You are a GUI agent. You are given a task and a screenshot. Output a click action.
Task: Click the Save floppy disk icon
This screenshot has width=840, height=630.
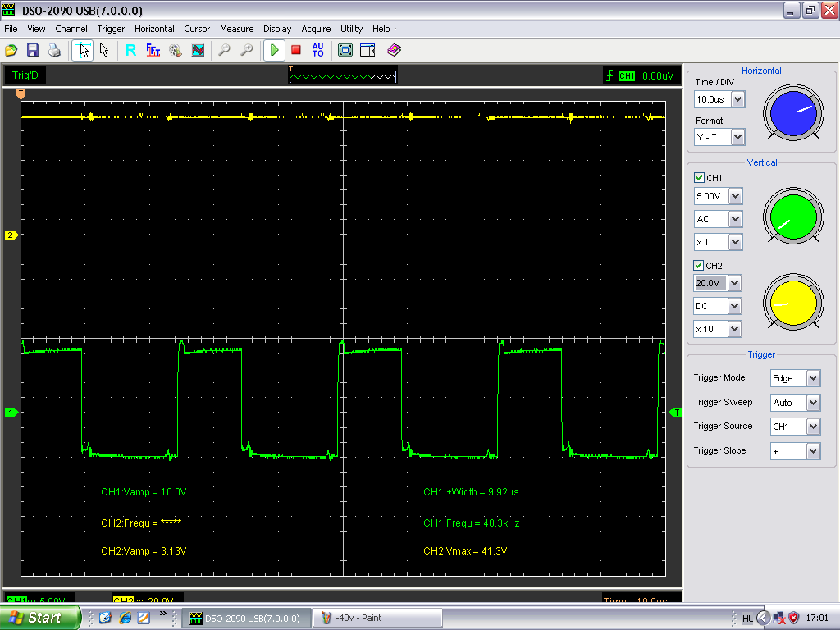pyautogui.click(x=33, y=50)
